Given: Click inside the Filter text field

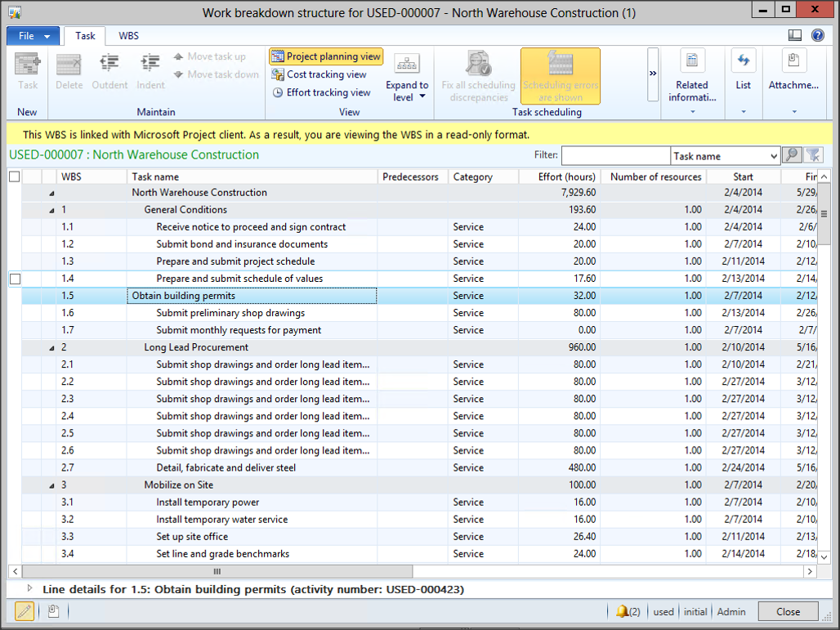Looking at the screenshot, I should [x=615, y=155].
